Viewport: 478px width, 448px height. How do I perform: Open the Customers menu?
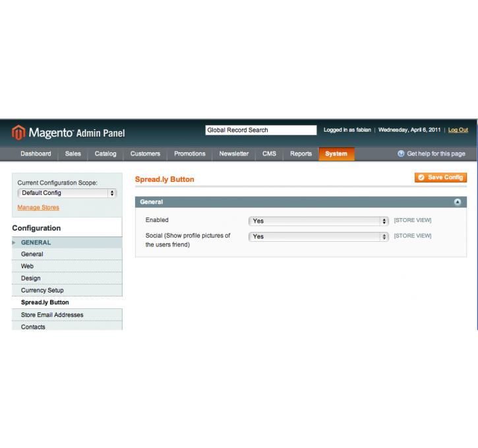click(x=145, y=154)
